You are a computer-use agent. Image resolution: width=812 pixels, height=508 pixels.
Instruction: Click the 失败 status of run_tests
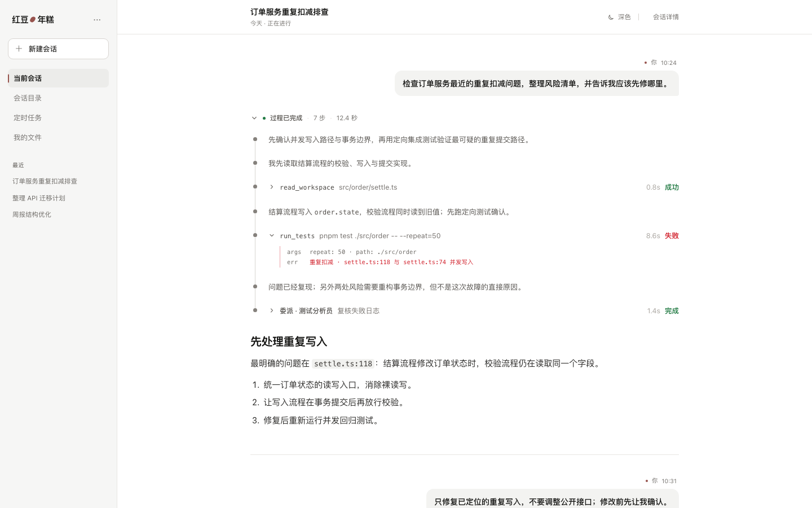coord(672,236)
